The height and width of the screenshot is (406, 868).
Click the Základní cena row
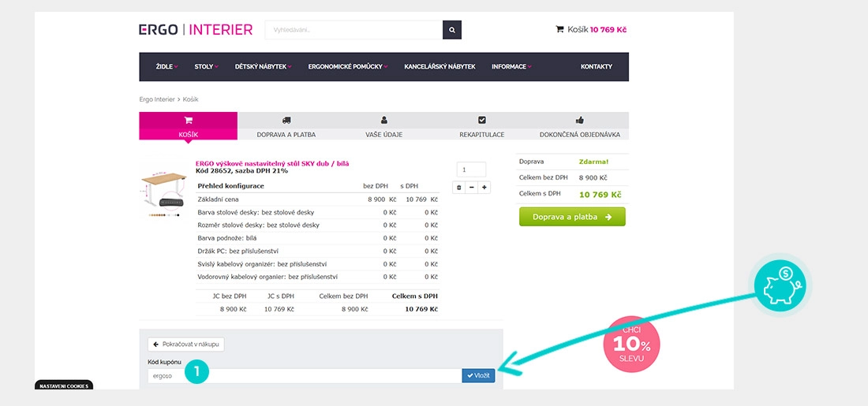(x=318, y=199)
